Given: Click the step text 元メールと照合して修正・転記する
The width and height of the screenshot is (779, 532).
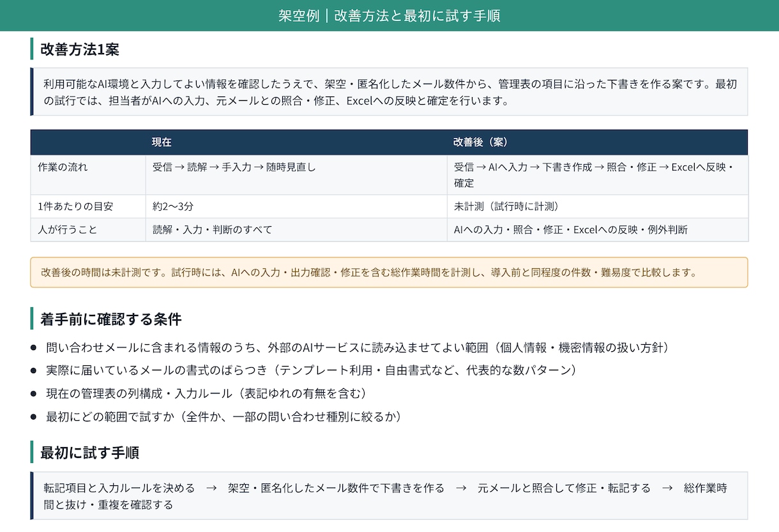Looking at the screenshot, I should click(x=564, y=488).
